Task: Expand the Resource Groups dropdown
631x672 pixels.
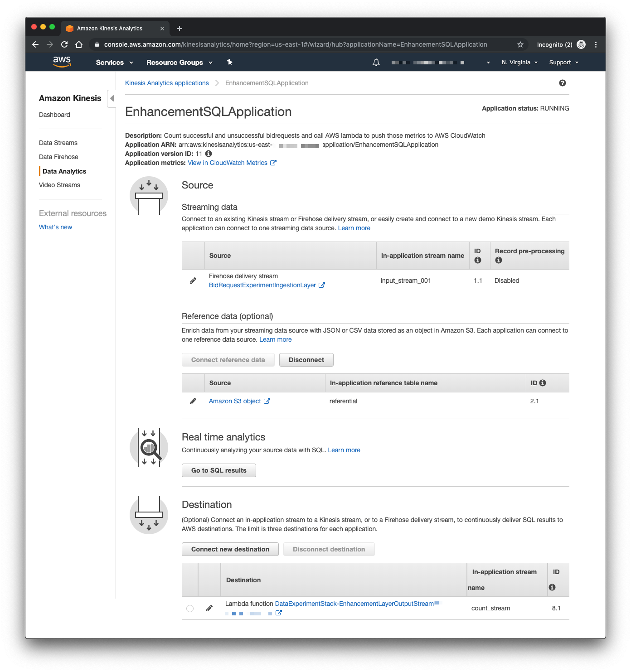Action: (180, 63)
